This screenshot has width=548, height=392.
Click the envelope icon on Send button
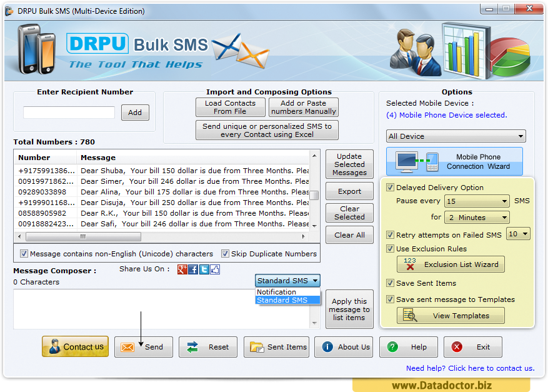click(127, 347)
